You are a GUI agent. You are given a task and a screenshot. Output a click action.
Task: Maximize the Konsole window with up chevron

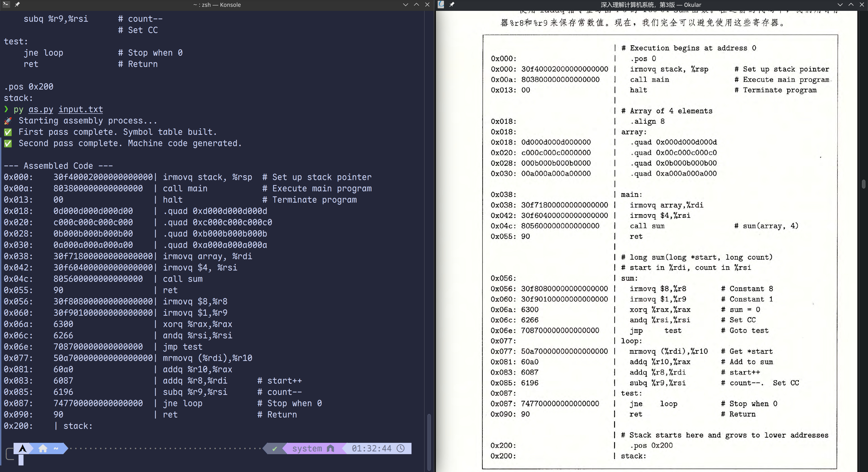pos(416,4)
